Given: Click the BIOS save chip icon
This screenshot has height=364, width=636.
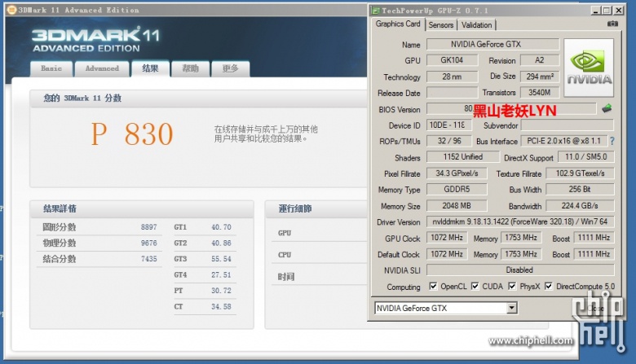Looking at the screenshot, I should 607,108.
